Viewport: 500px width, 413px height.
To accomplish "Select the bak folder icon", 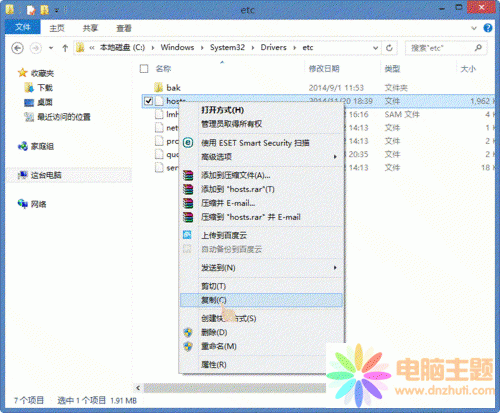I will point(159,88).
